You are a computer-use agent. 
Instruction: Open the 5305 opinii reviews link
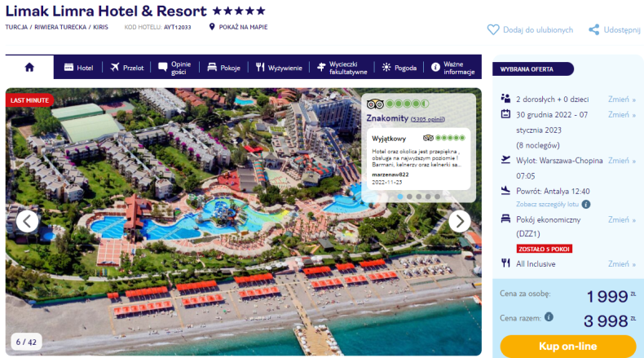(x=427, y=119)
